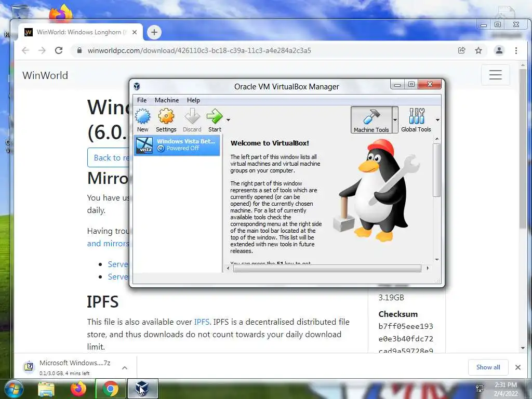Click the Recycle Bin desktop icon
The height and width of the screenshot is (399, 532).
coord(20,10)
